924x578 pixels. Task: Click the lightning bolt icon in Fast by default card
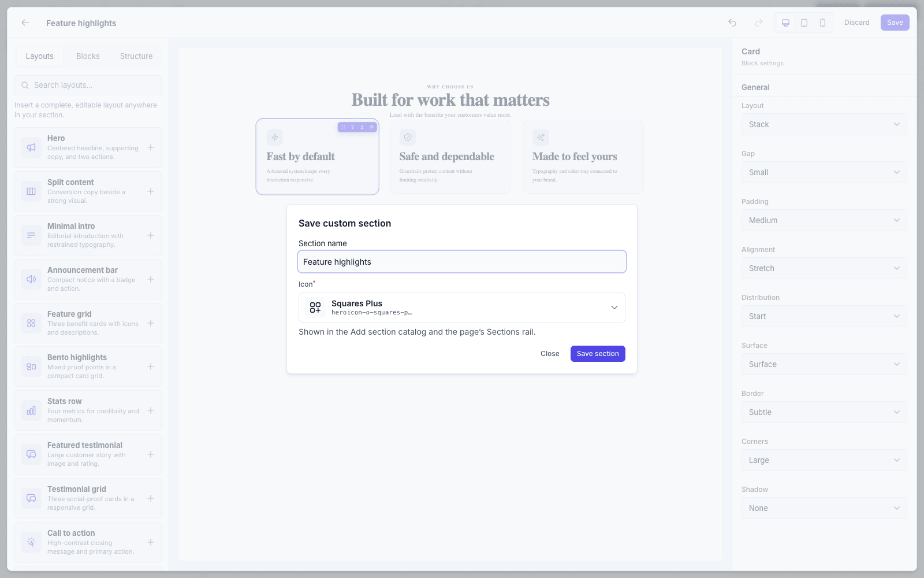click(275, 137)
